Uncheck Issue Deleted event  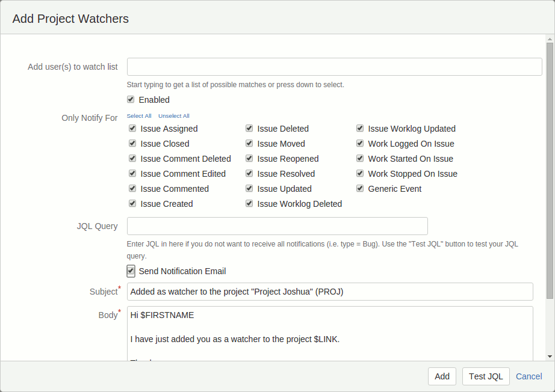(249, 128)
